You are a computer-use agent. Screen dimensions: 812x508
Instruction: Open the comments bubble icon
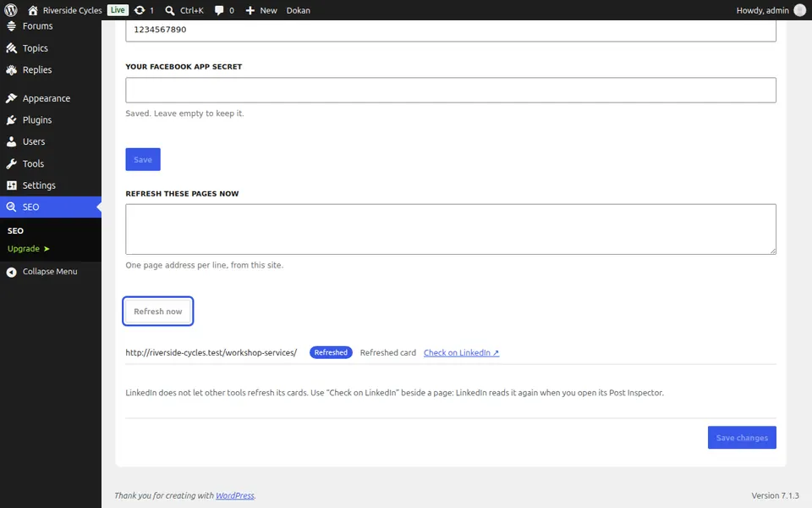pyautogui.click(x=219, y=10)
